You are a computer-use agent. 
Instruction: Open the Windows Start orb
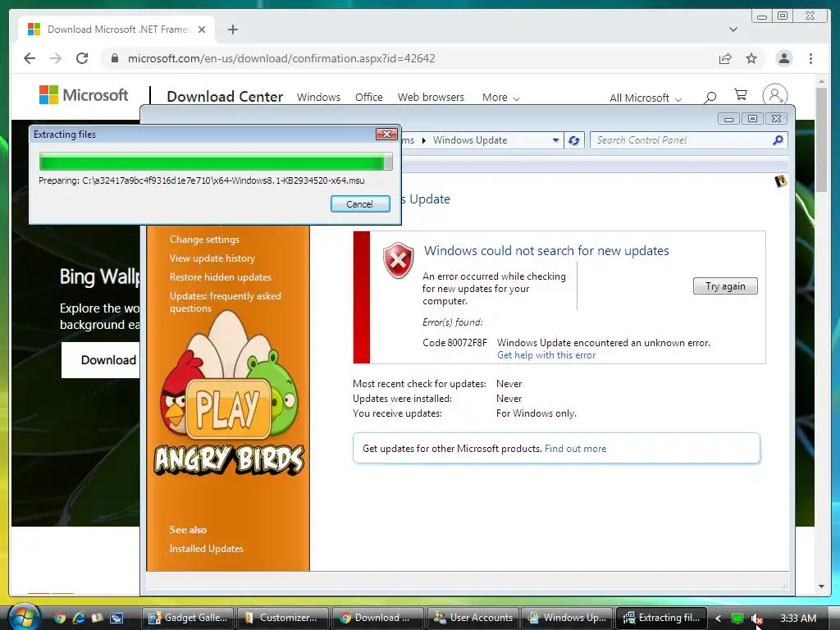pyautogui.click(x=23, y=617)
